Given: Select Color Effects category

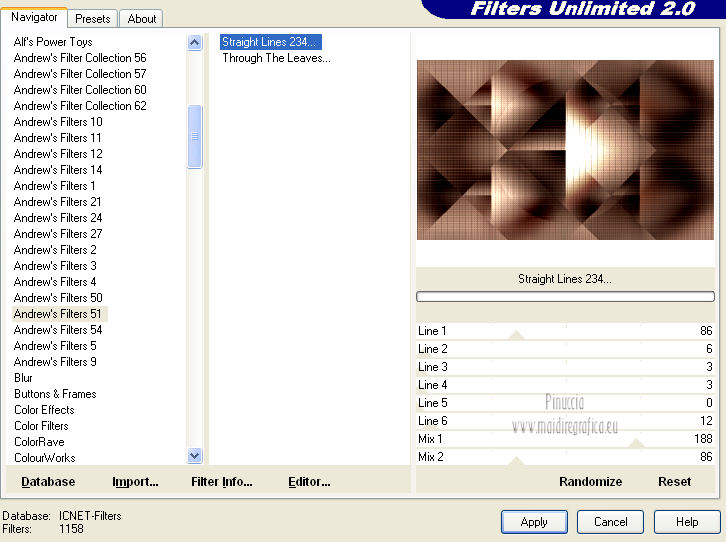Looking at the screenshot, I should pyautogui.click(x=44, y=410).
